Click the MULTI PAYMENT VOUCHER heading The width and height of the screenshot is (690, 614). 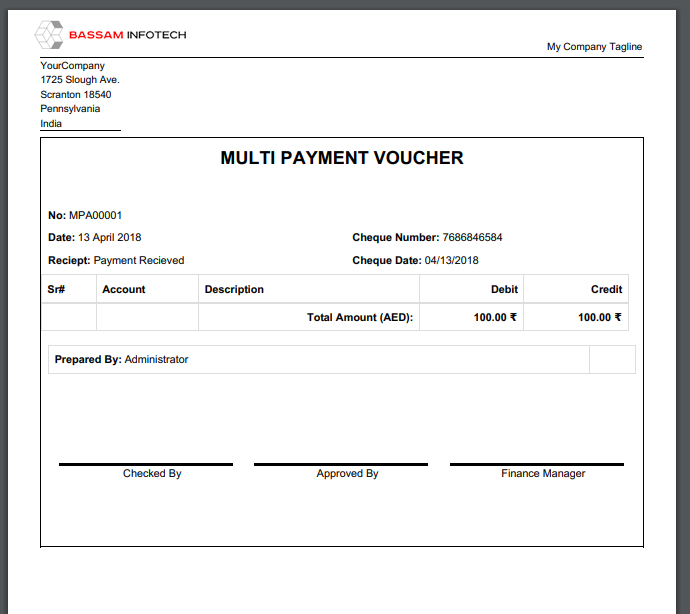coord(342,158)
